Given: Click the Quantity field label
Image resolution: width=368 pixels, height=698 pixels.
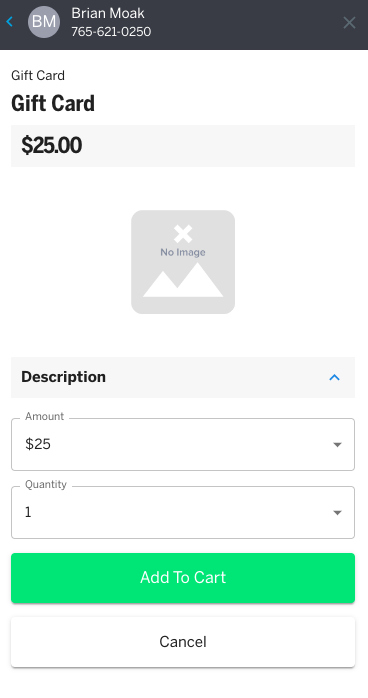Looking at the screenshot, I should point(46,484).
